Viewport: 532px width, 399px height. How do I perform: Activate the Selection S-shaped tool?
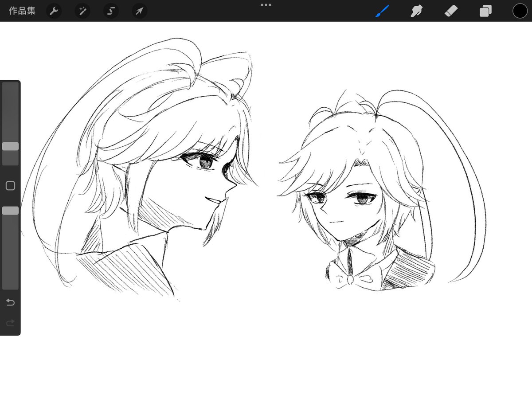point(111,11)
